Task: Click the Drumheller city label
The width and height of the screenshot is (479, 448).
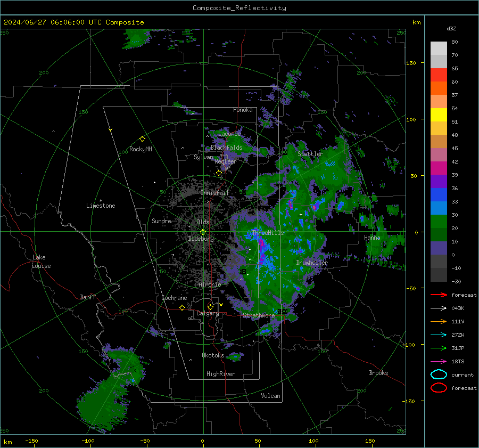Action: [x=312, y=263]
